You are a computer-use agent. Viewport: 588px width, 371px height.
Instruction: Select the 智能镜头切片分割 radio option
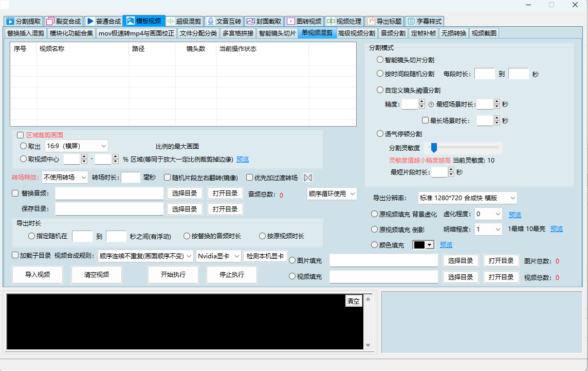pos(380,60)
